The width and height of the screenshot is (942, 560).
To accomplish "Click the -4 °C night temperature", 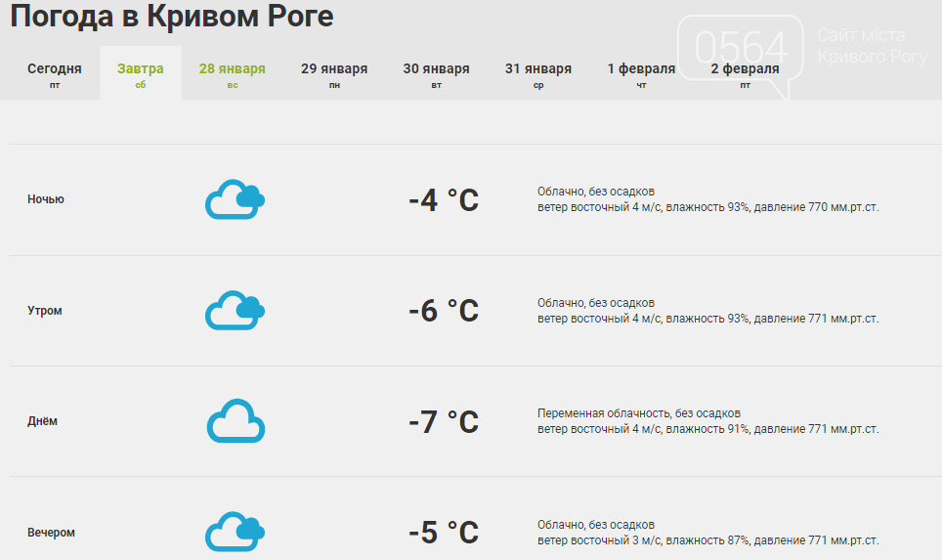I will 444,200.
